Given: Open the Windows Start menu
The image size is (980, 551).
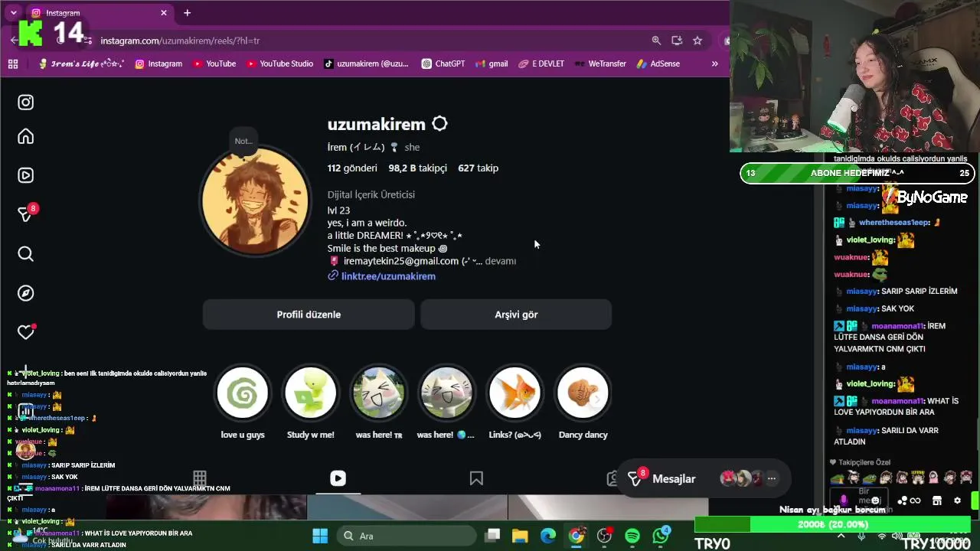Looking at the screenshot, I should tap(320, 536).
